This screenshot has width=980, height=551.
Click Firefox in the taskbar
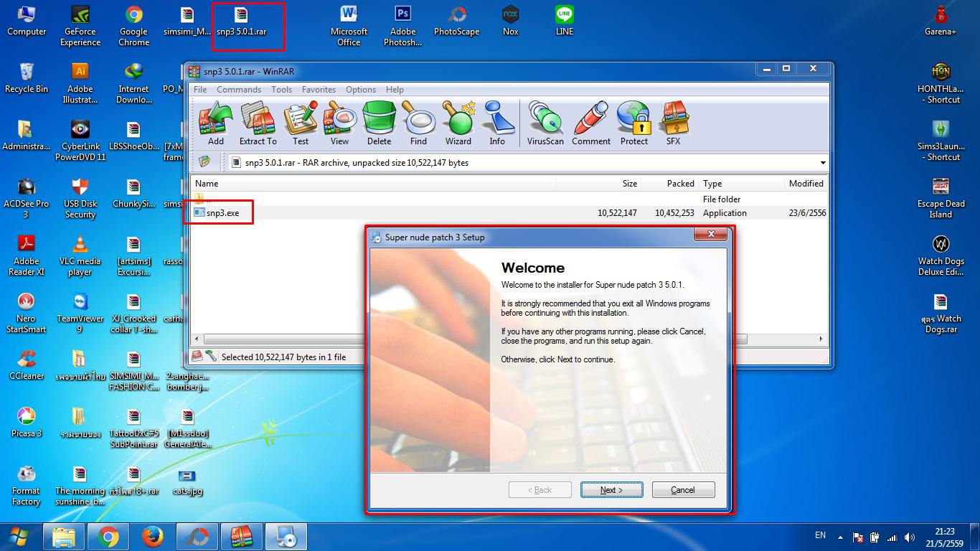point(152,537)
